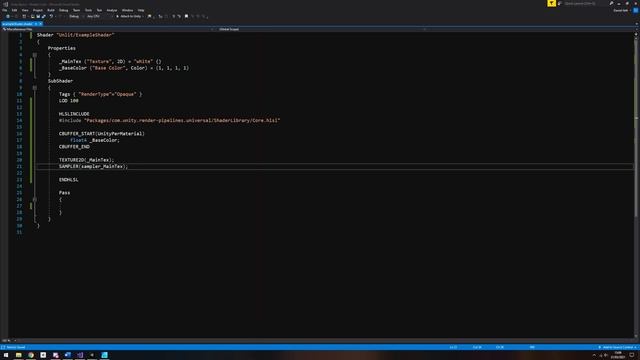Open File Explorer from the taskbar
The width and height of the screenshot is (640, 360).
tap(18, 355)
